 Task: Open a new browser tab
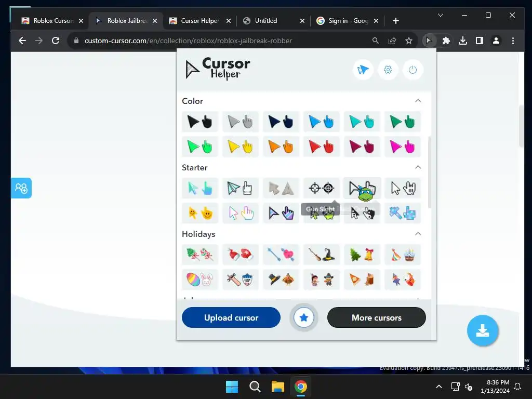pyautogui.click(x=395, y=21)
